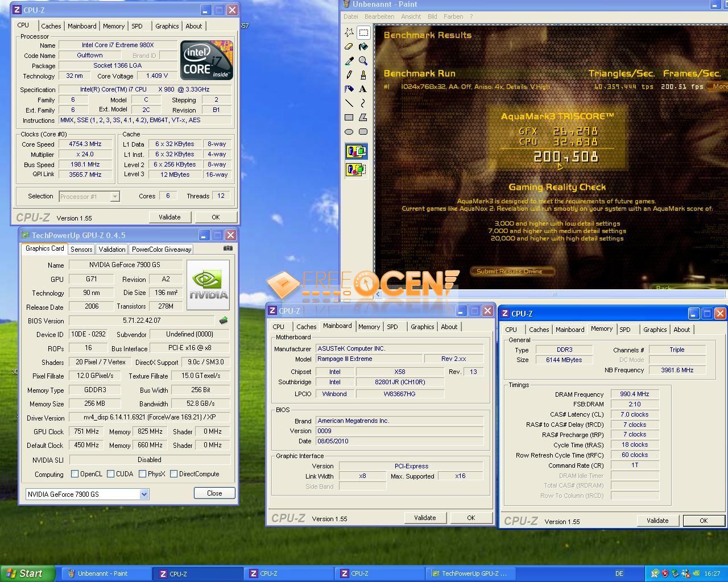Select the Free-Form Select tool in Paint
Screen dimensions: 728x582
349,32
